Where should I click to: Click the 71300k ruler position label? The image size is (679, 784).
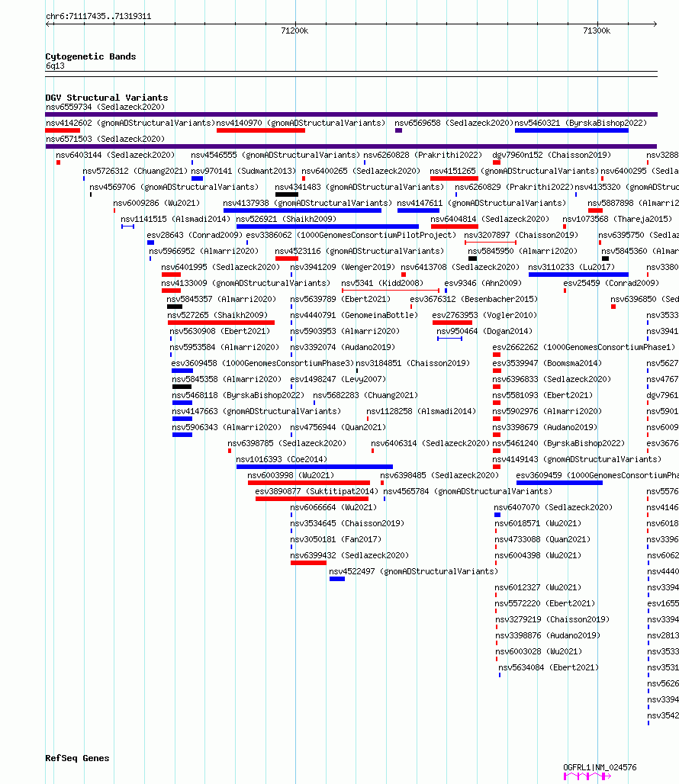click(x=597, y=31)
